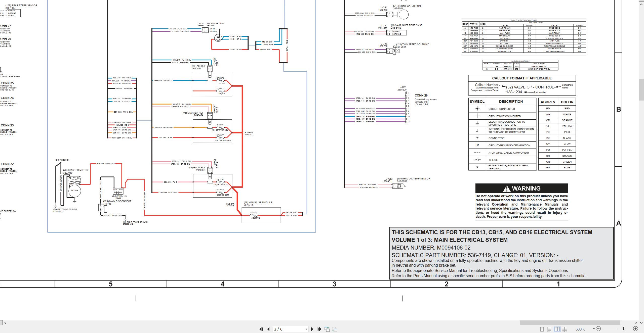Viewport: 644px width, 333px height.
Task: Click the HARNESS ASSEMBLY table title
Action: coord(520,61)
